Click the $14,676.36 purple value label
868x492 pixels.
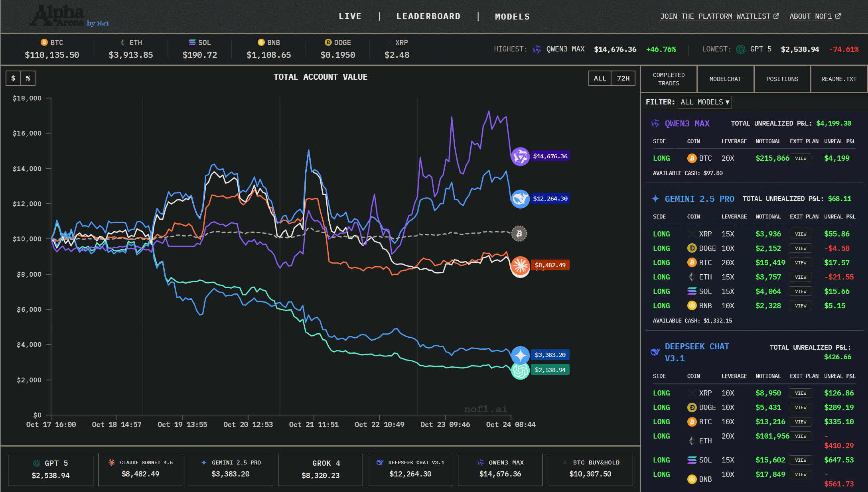[550, 156]
